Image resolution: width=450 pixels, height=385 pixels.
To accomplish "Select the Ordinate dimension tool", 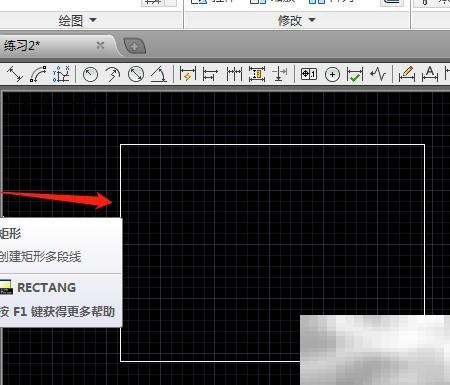I will (x=61, y=74).
